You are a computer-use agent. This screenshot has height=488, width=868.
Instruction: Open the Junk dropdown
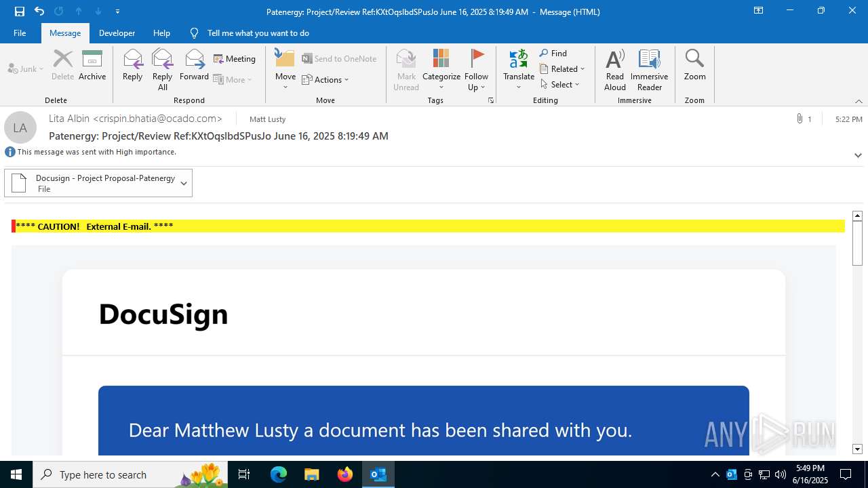[x=26, y=68]
